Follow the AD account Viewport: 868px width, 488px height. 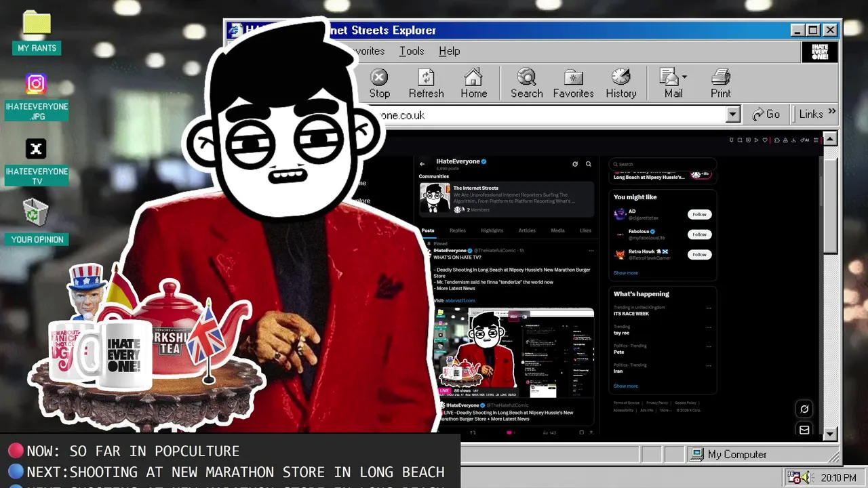(699, 214)
